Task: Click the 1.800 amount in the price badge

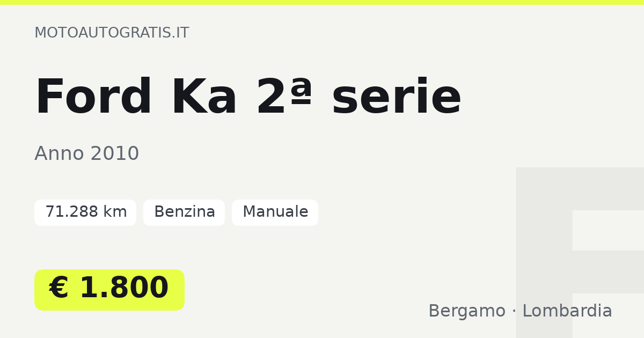Action: pyautogui.click(x=124, y=289)
